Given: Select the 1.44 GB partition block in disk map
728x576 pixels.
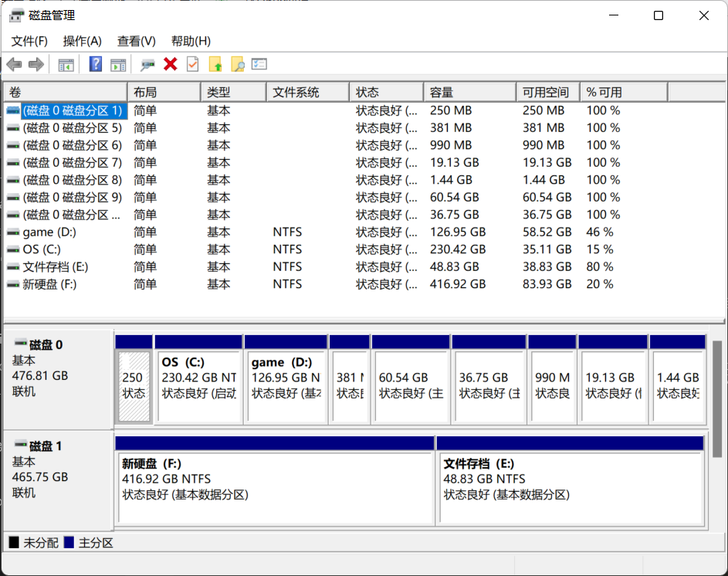Looking at the screenshot, I should coord(679,387).
